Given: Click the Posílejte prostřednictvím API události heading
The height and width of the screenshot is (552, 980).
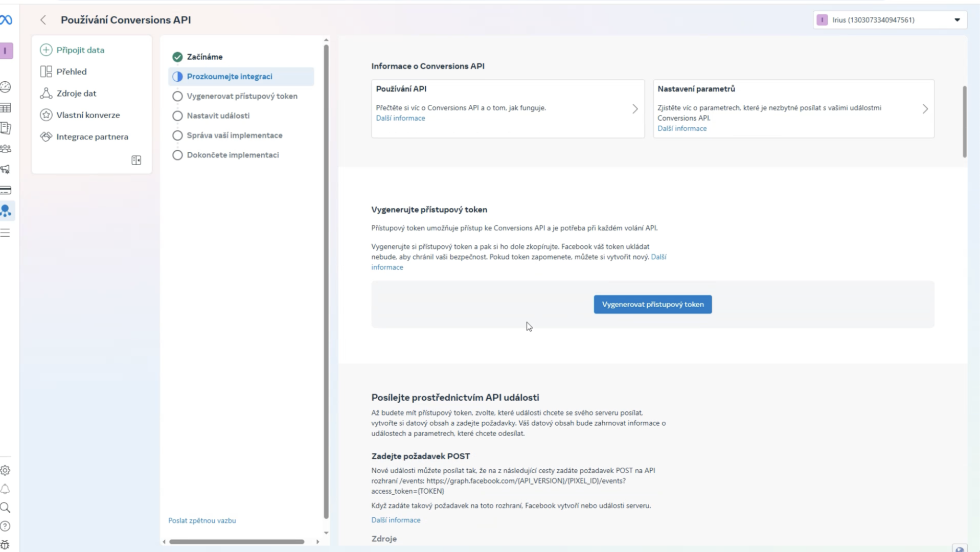Looking at the screenshot, I should coord(455,397).
